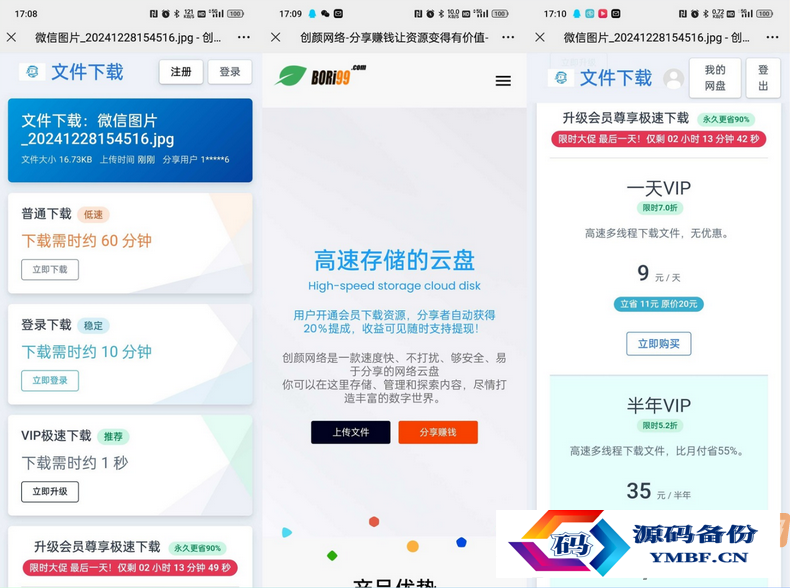Start normal download with 立即下载
This screenshot has height=588, width=790.
[50, 270]
